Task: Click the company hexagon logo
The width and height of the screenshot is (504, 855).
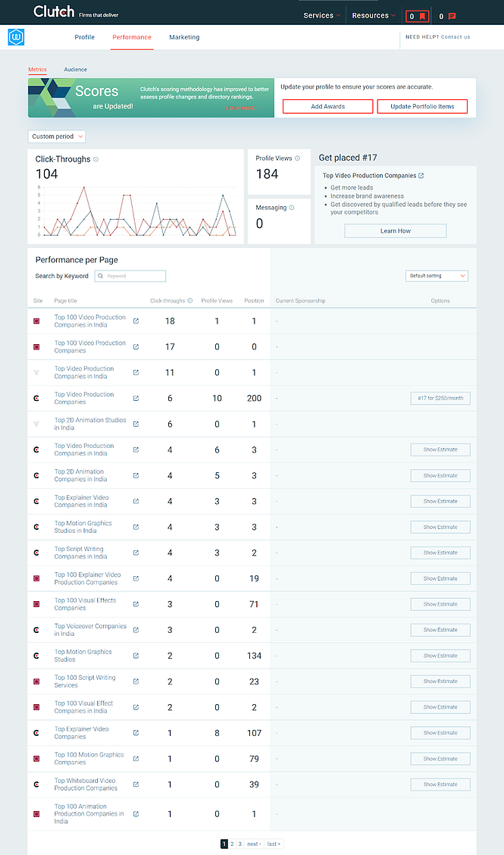Action: click(17, 38)
